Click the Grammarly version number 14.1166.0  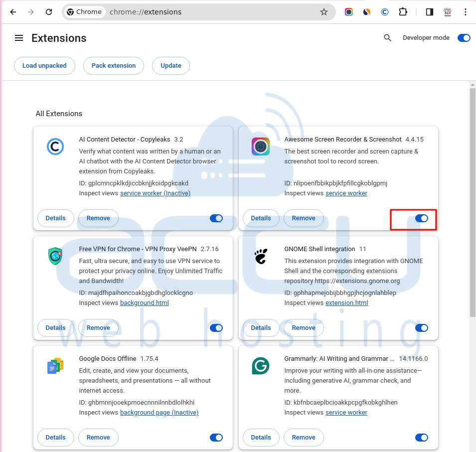[x=413, y=358]
